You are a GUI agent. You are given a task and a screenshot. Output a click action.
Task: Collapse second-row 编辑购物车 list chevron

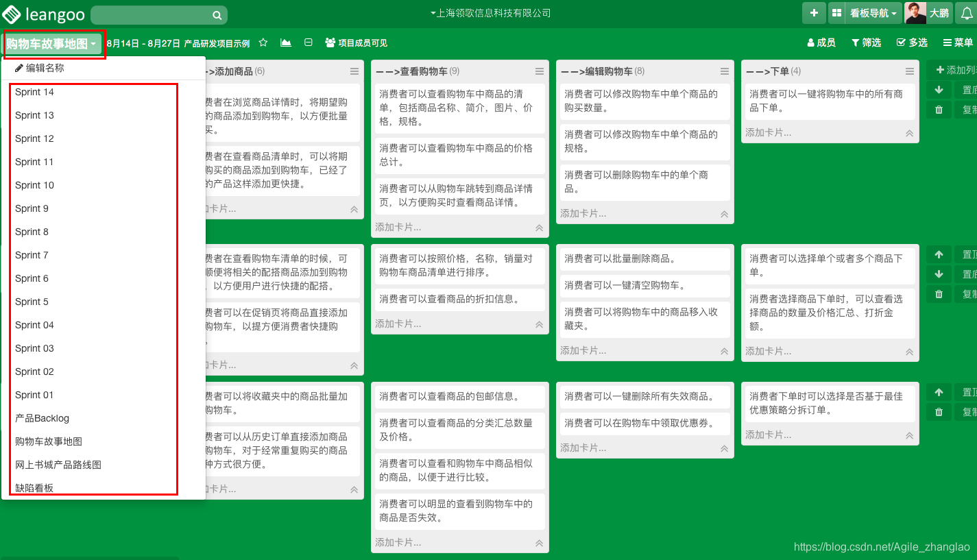(x=725, y=352)
